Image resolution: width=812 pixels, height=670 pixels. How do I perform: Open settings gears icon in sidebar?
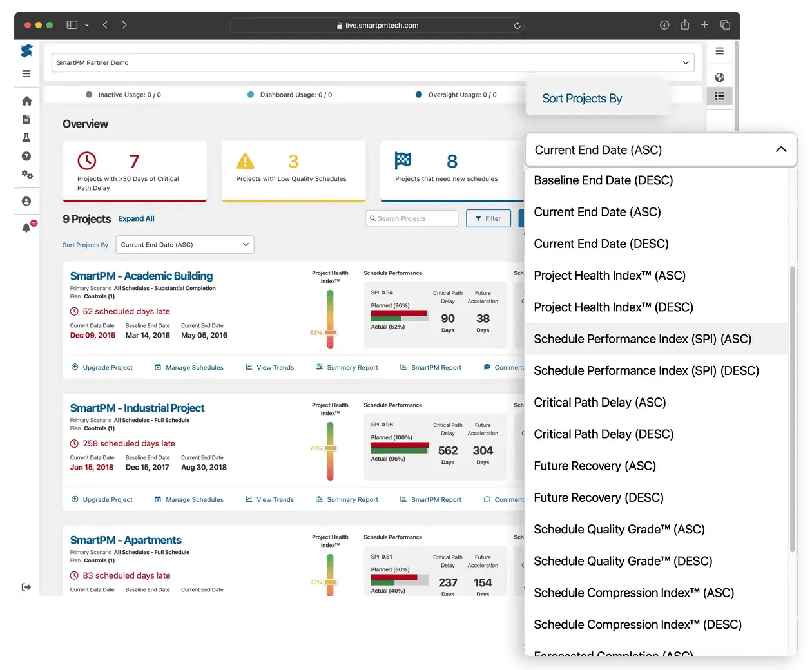tap(27, 175)
